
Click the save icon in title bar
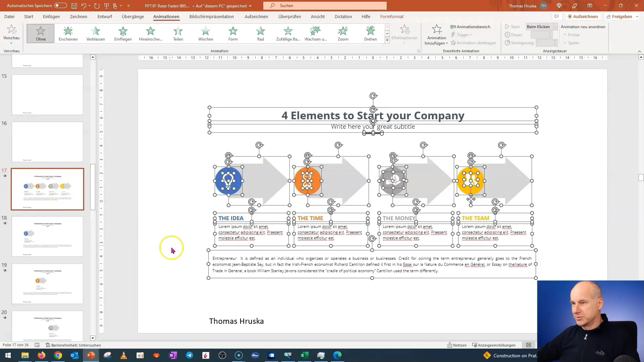(74, 6)
